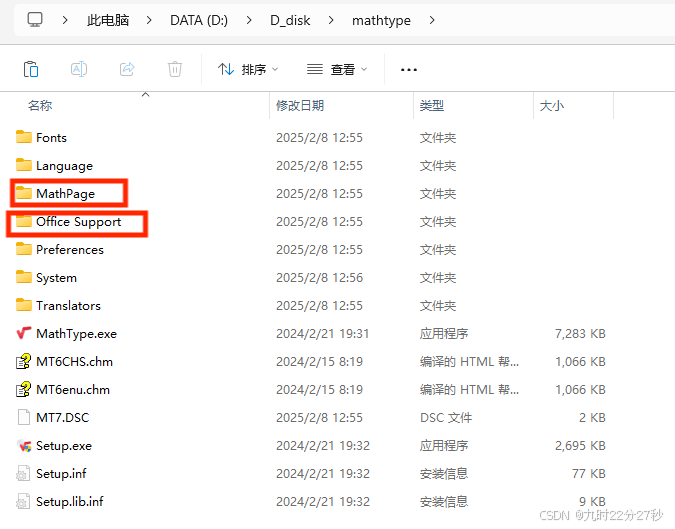Click the Office Support folder name
675x529 pixels.
click(78, 222)
